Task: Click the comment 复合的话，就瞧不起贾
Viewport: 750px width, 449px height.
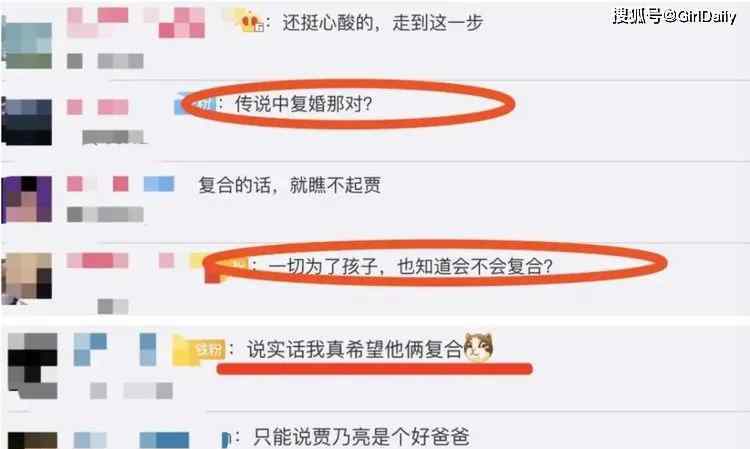Action: pyautogui.click(x=290, y=185)
